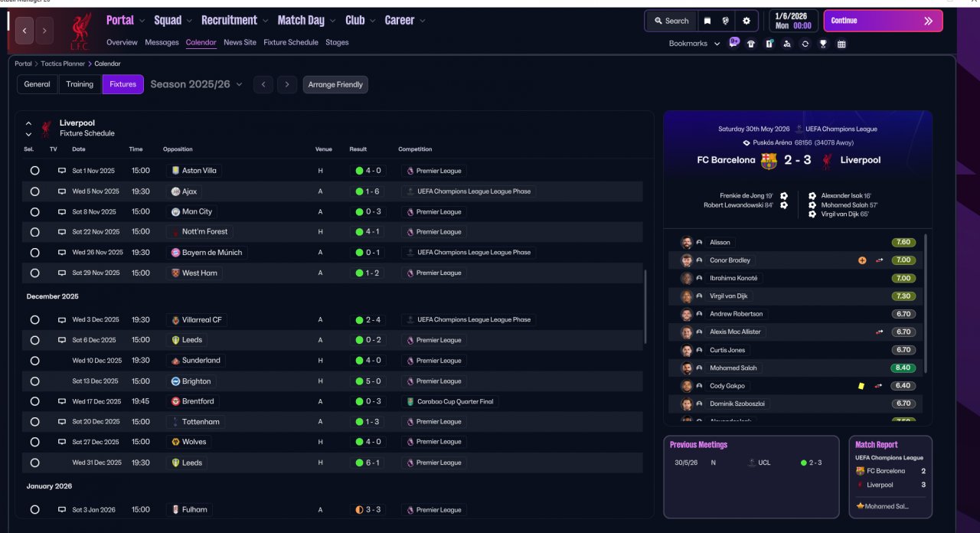Click the Search button
980x533 pixels.
671,21
